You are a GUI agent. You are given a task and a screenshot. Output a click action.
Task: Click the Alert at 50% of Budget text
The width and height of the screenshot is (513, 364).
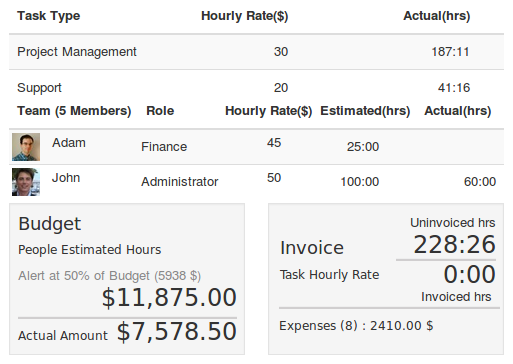109,276
